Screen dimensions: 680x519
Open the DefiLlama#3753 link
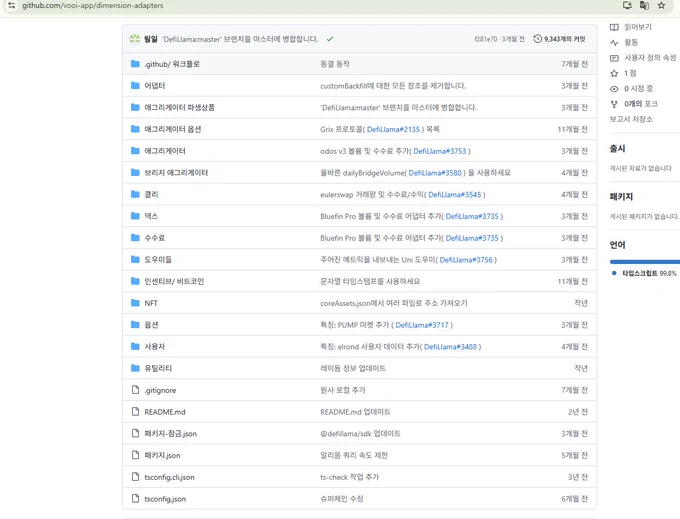pos(440,151)
